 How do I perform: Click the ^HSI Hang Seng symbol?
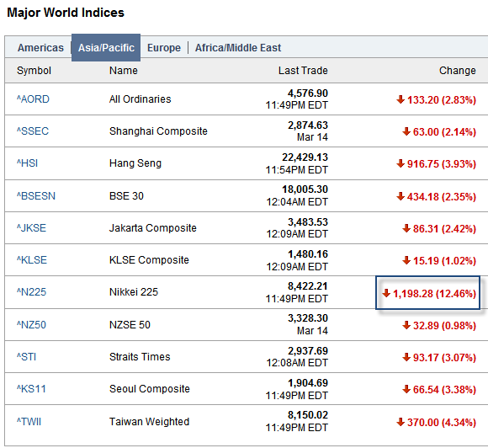point(27,163)
